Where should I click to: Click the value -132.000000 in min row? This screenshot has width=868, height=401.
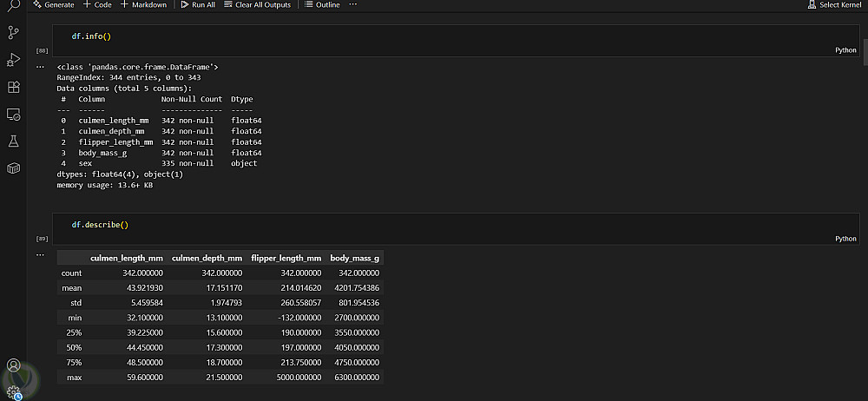(300, 318)
